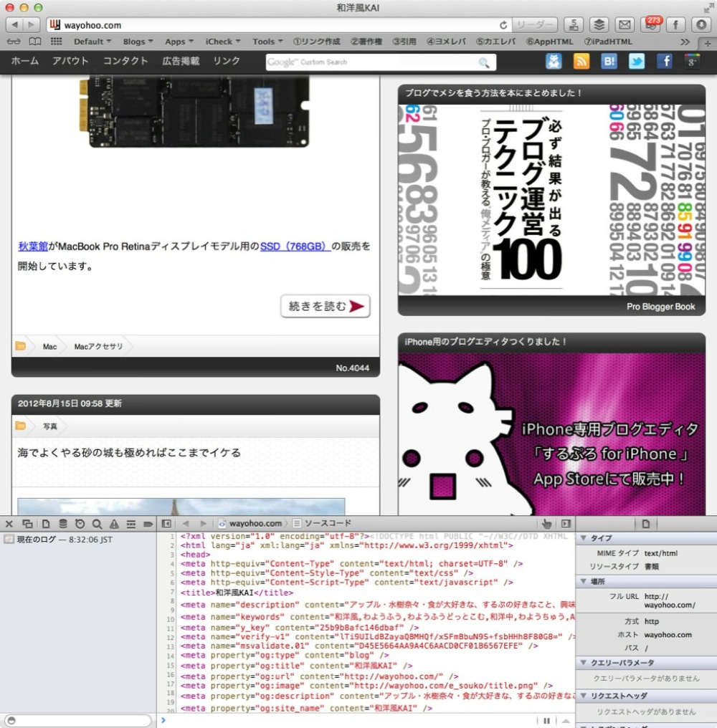Go forward with the Safari forward arrow

[31, 24]
